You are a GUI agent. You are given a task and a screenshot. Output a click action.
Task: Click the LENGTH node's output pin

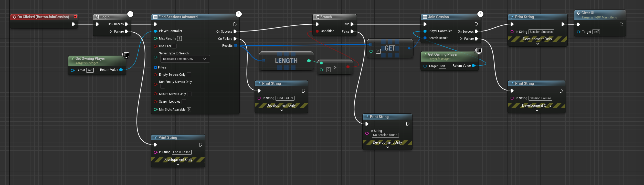pos(309,61)
